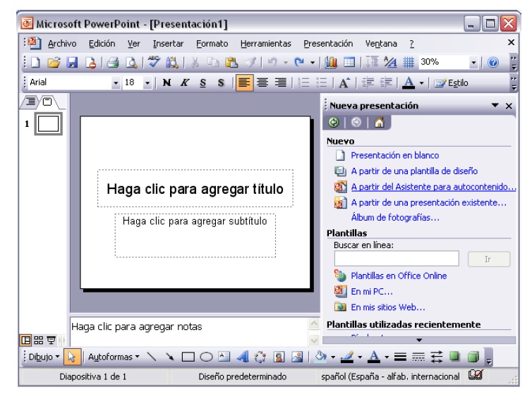Toggle Align Right
This screenshot has width=532, height=399.
point(281,82)
